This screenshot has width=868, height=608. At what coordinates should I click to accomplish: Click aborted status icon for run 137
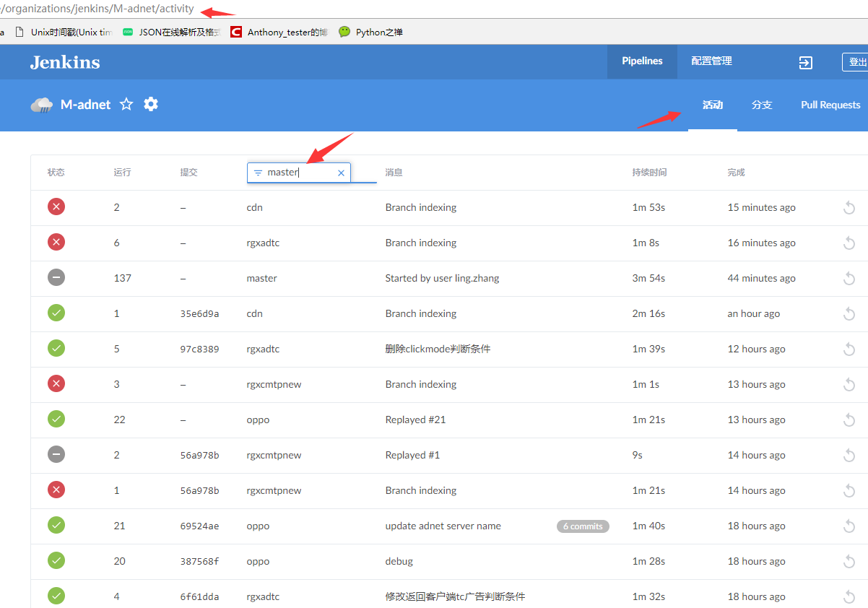[x=56, y=278]
